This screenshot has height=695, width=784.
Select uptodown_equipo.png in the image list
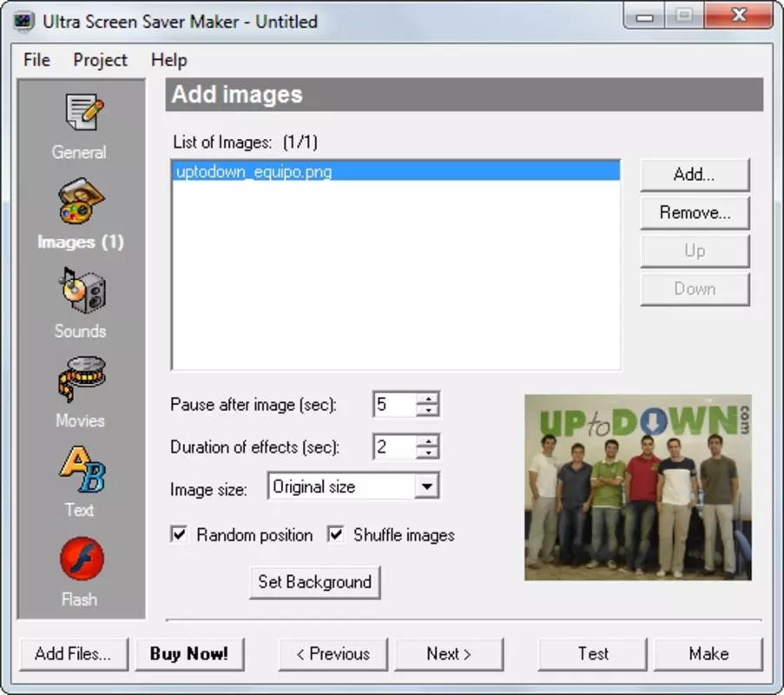tap(396, 172)
